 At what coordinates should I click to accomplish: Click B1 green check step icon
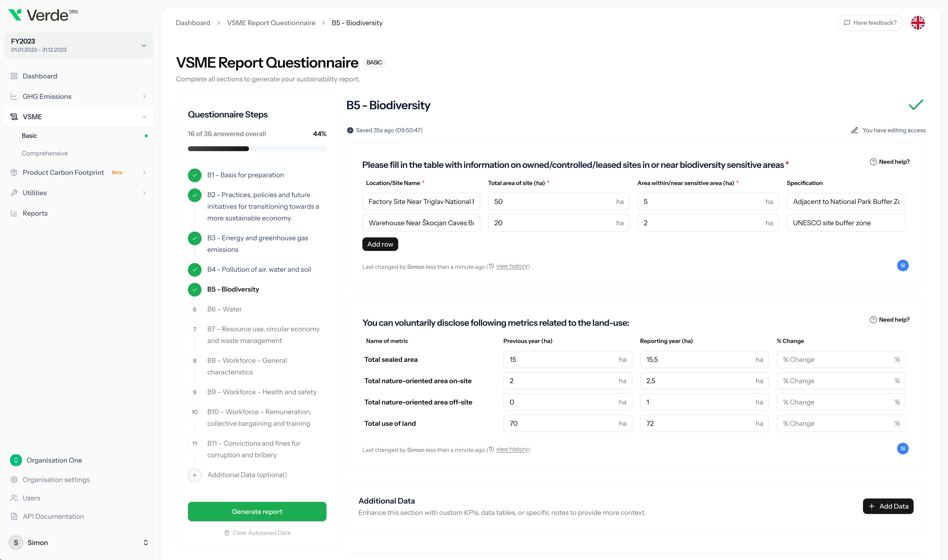coord(195,175)
